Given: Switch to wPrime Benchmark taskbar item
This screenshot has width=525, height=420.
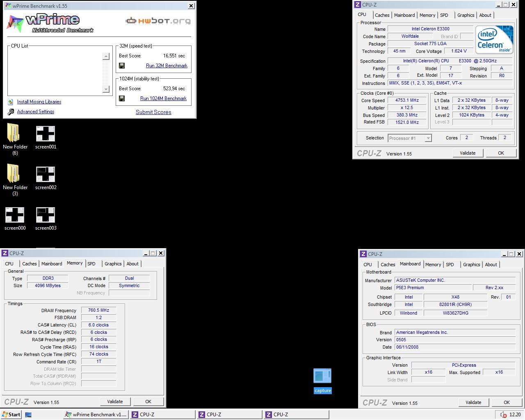Looking at the screenshot, I should pos(96,415).
